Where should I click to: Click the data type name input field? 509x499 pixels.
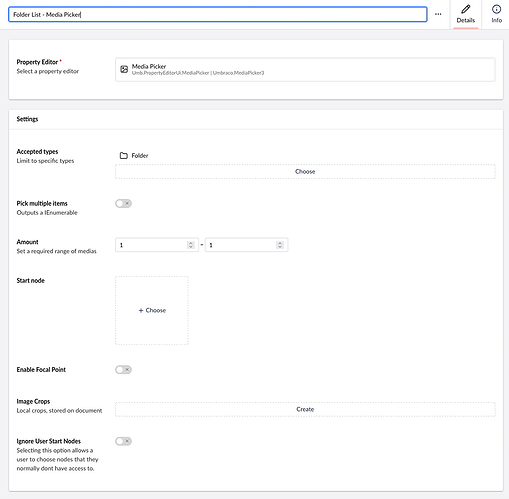(x=218, y=14)
